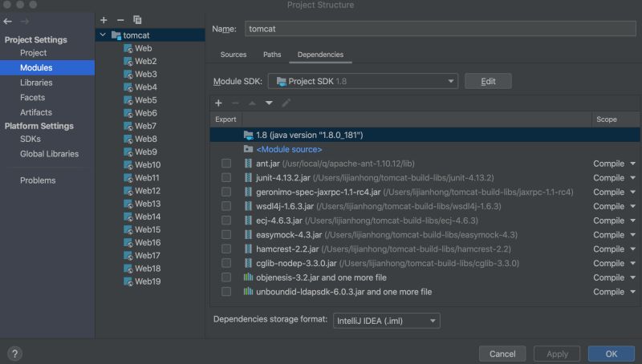Click the Apply button
Image resolution: width=642 pixels, height=364 pixels.
click(557, 354)
